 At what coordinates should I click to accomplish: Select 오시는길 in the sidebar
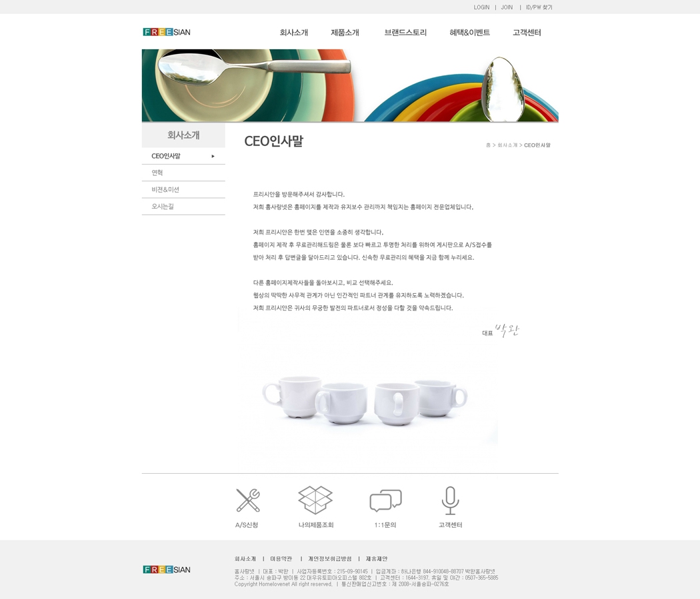183,207
